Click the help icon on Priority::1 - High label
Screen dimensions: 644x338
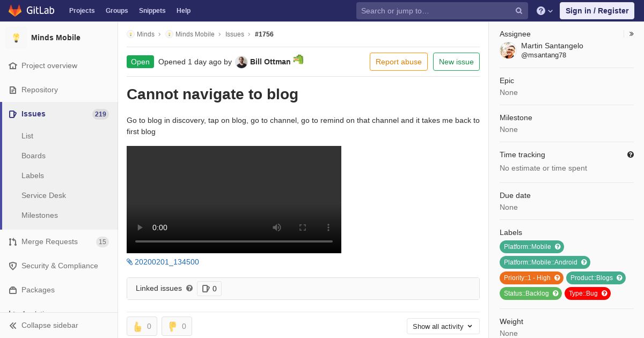coord(557,278)
